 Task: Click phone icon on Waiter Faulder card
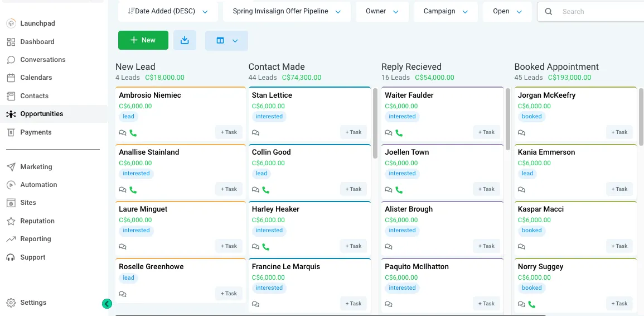click(399, 132)
